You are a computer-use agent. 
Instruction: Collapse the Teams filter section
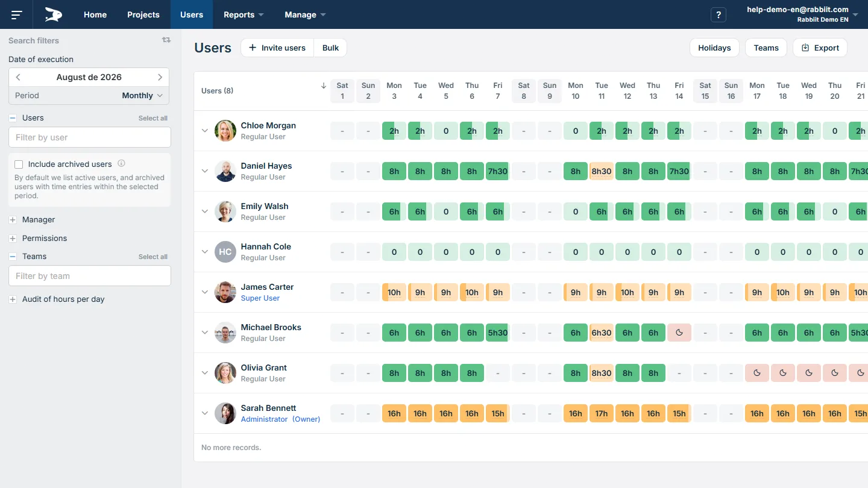coord(13,257)
